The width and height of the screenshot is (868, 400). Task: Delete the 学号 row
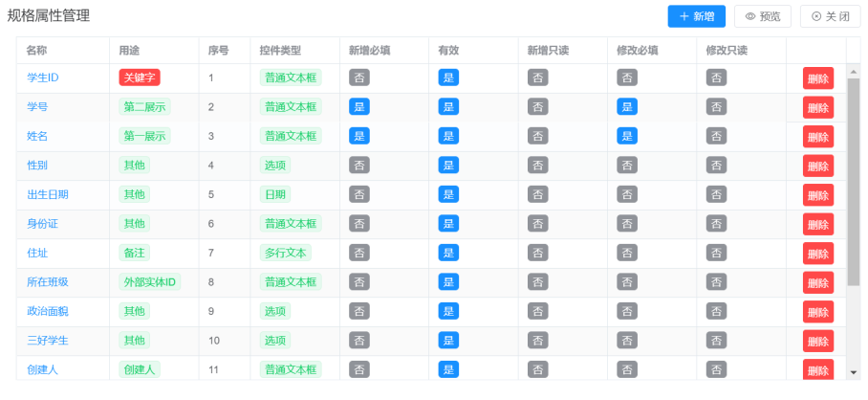tap(818, 107)
